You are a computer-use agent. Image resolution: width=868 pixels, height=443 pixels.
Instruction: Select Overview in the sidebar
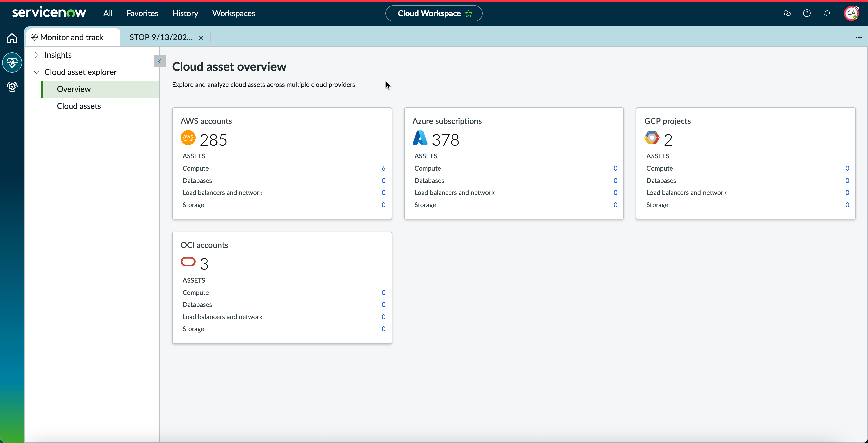(100, 89)
